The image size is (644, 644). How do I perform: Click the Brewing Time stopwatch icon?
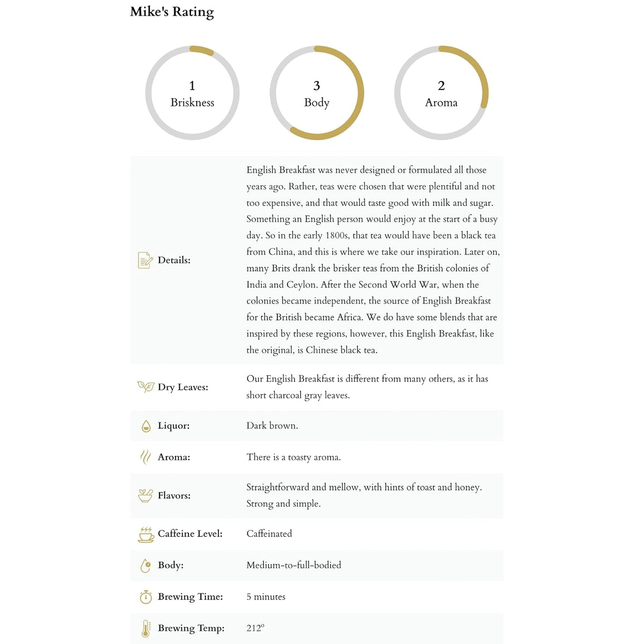coord(145,597)
